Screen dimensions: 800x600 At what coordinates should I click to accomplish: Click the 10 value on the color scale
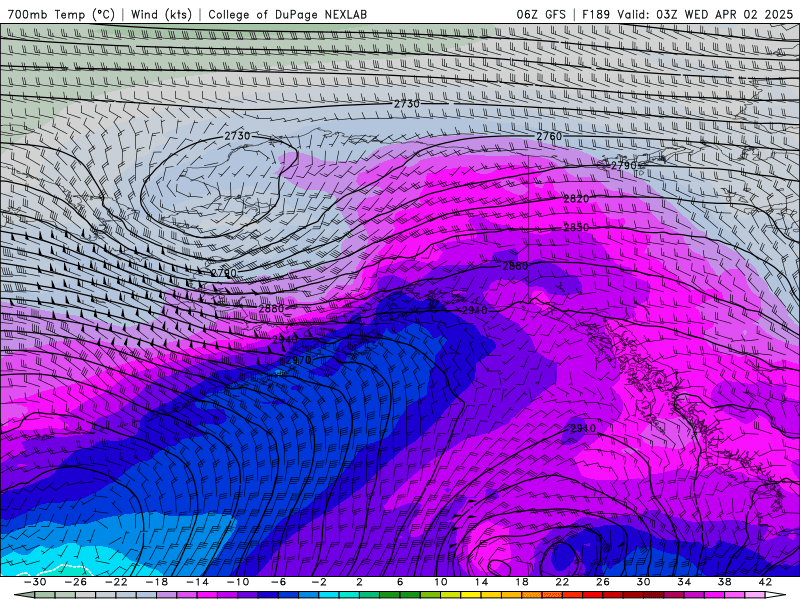pos(441,582)
